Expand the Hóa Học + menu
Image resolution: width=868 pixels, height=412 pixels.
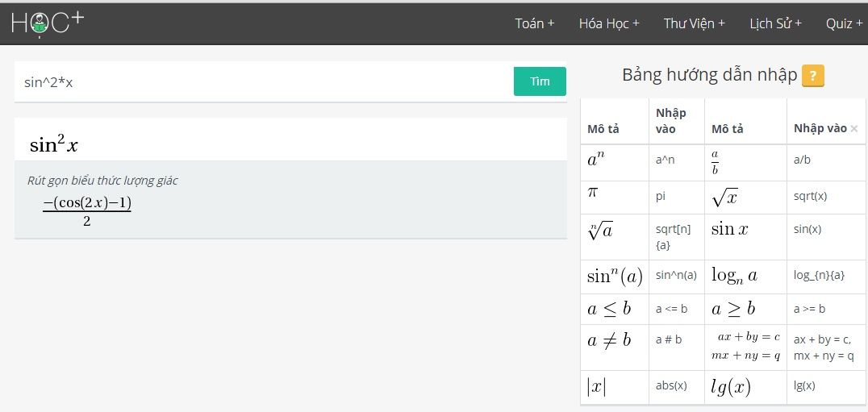pos(608,23)
